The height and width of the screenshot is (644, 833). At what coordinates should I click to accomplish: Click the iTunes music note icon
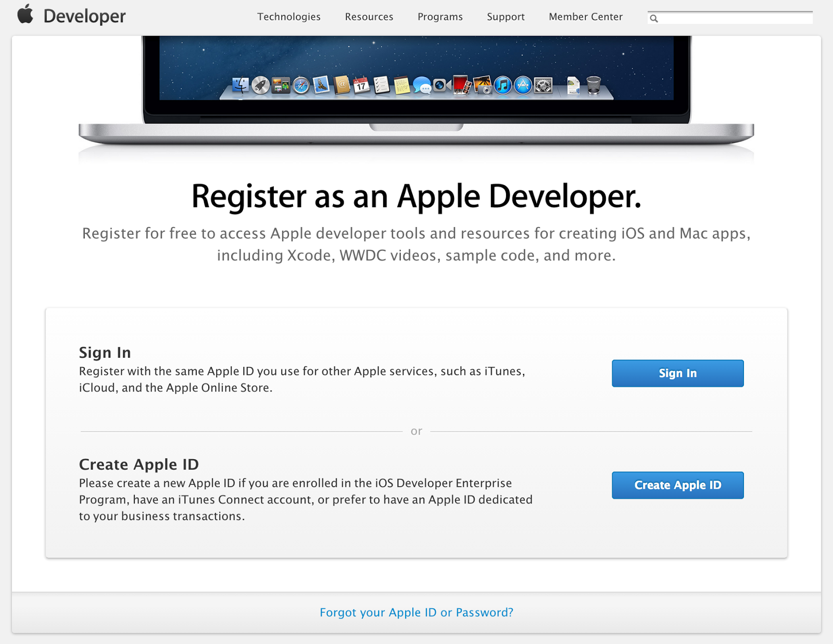click(503, 85)
